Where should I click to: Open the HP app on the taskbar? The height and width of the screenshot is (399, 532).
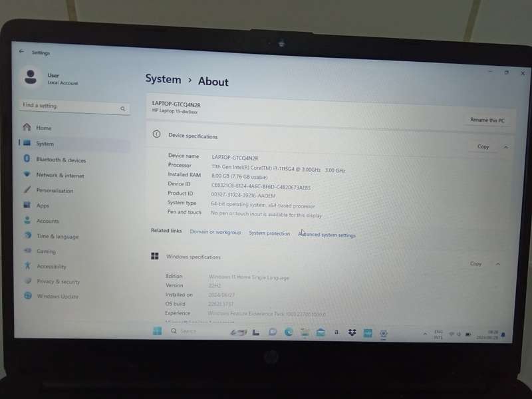tap(368, 334)
